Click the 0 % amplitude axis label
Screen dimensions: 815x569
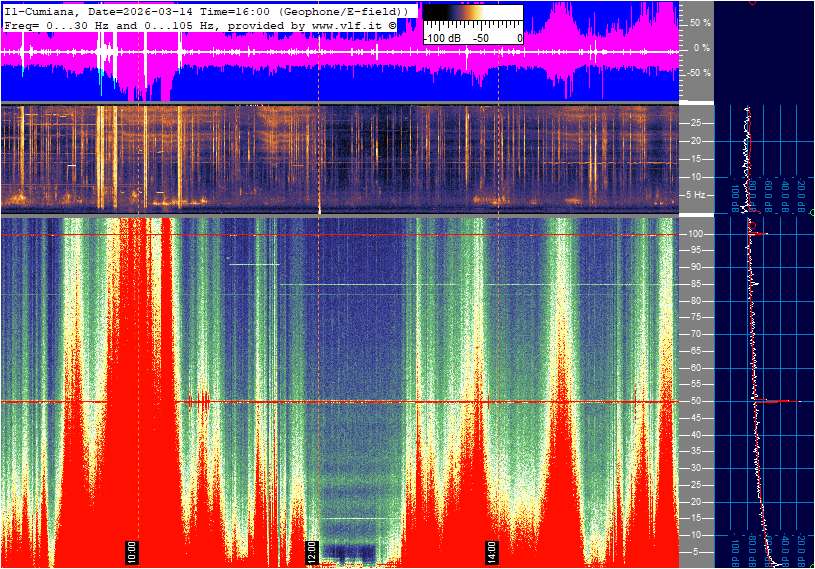[701, 47]
